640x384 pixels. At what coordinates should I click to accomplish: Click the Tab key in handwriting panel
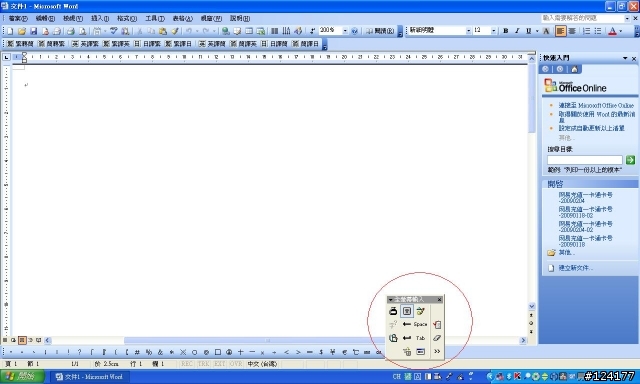tap(420, 338)
